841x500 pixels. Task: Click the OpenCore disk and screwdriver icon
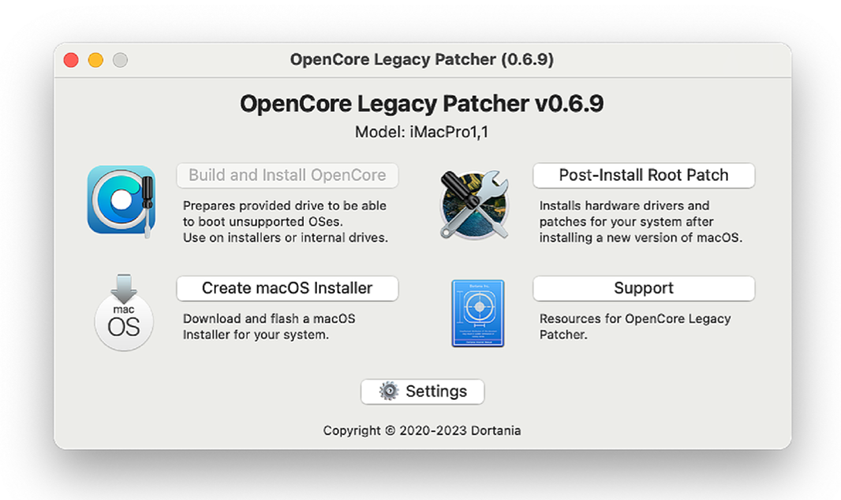click(x=121, y=200)
